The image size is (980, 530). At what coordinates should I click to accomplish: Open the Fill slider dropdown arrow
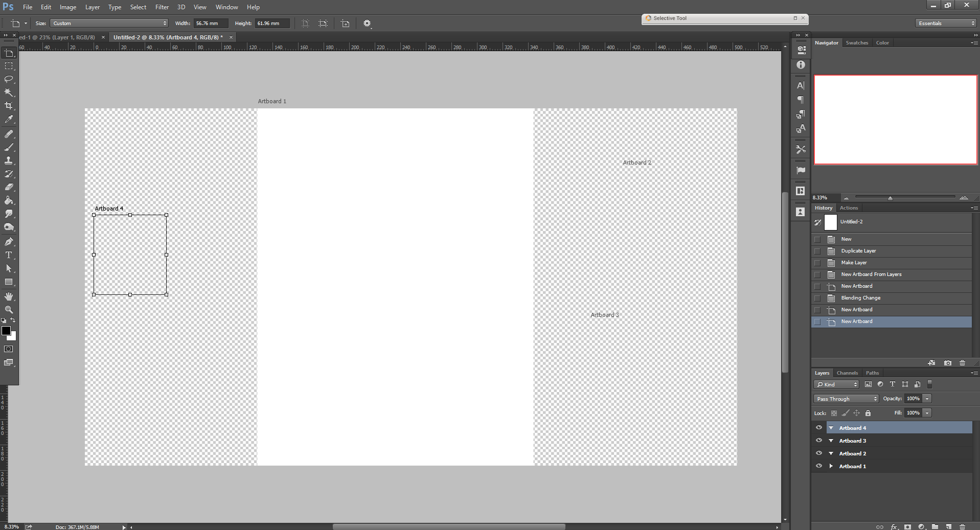pos(927,413)
